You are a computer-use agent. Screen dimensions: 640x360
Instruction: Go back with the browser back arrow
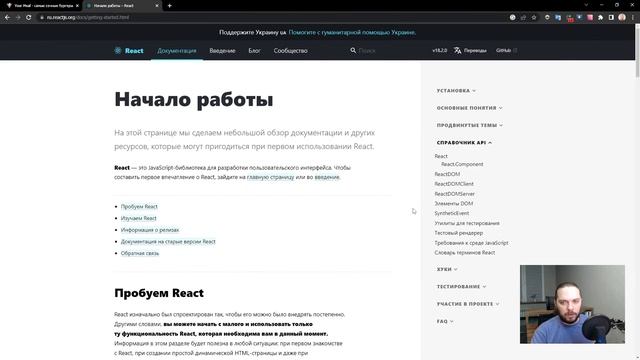point(7,18)
